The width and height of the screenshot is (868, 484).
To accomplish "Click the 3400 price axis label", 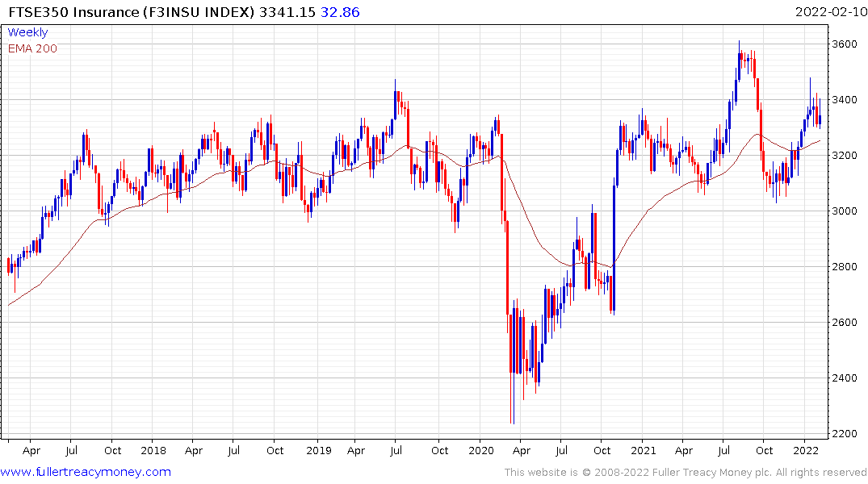I will pyautogui.click(x=845, y=100).
